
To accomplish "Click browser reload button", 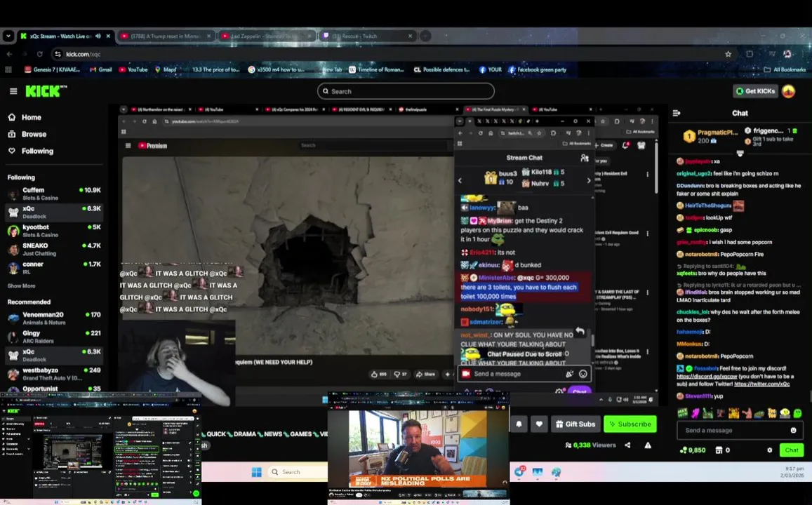I will [x=39, y=54].
